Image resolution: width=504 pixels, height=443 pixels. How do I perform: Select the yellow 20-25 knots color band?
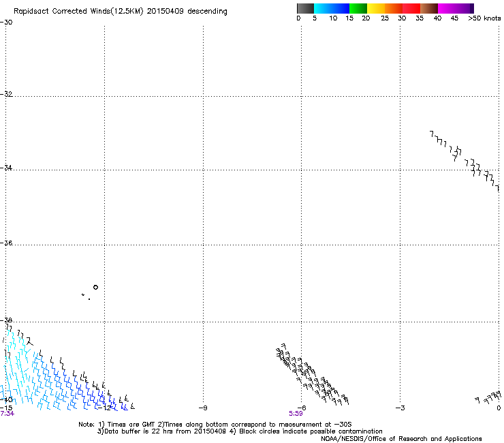point(376,8)
